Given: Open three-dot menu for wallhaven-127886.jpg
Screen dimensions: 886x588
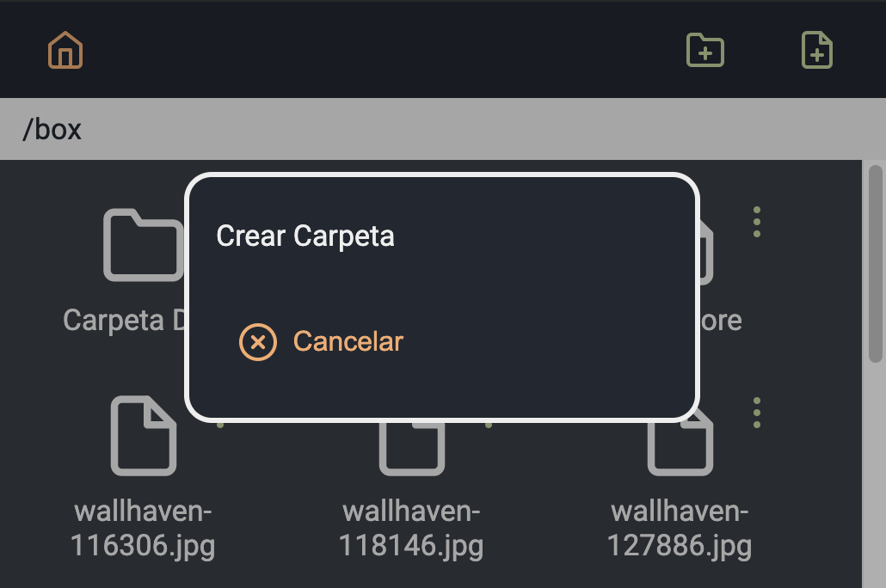Looking at the screenshot, I should pyautogui.click(x=757, y=413).
